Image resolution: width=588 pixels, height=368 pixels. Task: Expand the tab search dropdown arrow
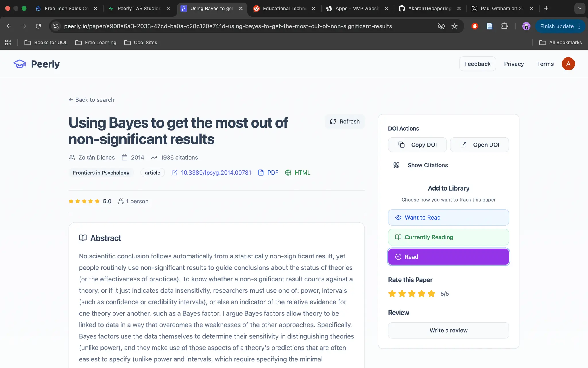580,9
